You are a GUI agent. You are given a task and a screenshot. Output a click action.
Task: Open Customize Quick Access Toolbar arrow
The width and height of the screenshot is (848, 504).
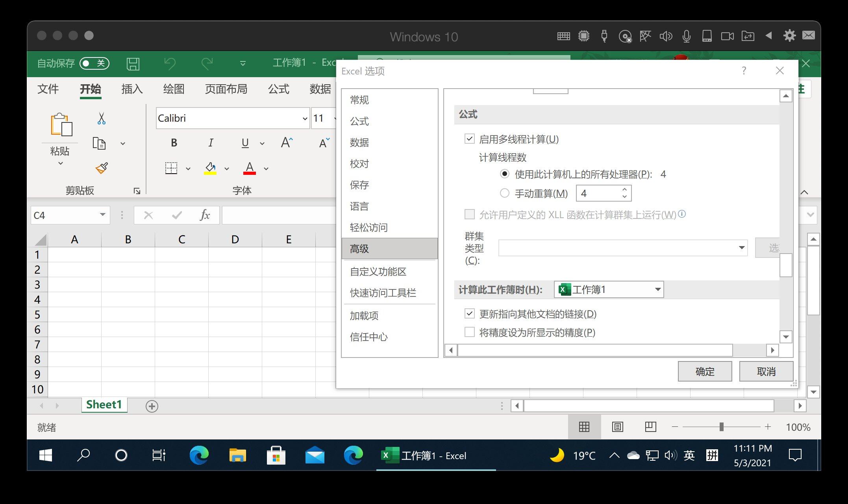243,63
